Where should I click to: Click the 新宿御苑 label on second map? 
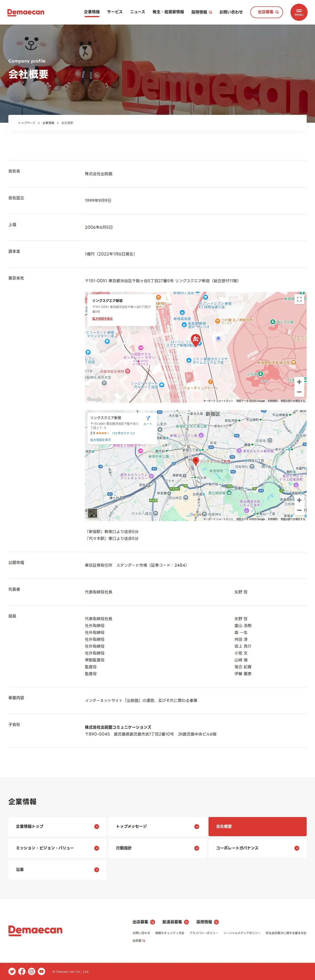click(216, 471)
